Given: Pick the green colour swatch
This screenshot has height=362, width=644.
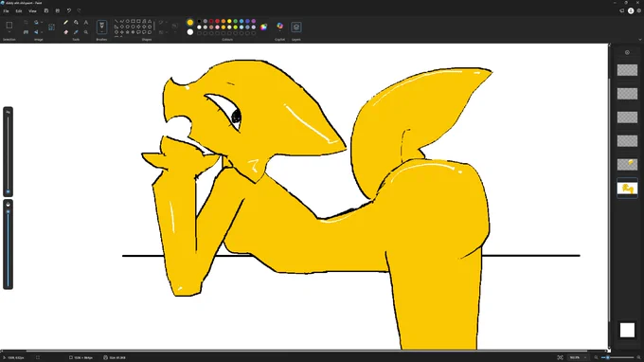Looking at the screenshot, I should 235,21.
